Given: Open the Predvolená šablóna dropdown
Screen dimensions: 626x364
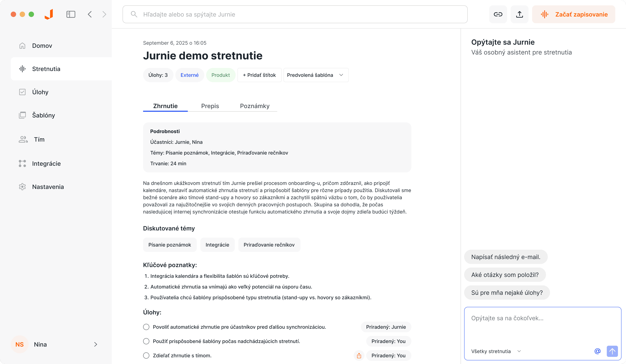Looking at the screenshot, I should [x=315, y=75].
